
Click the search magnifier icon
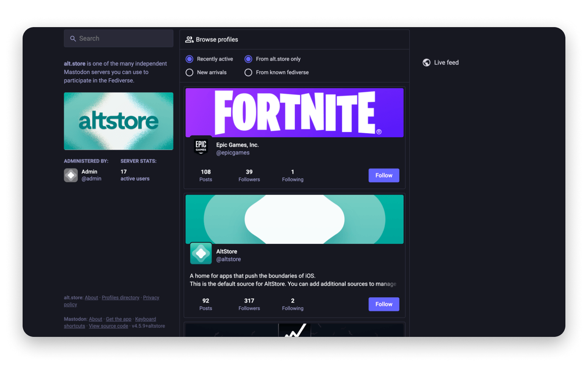(73, 38)
